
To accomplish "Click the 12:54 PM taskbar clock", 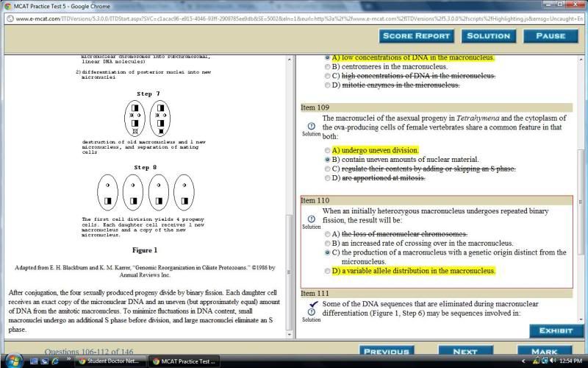I will click(x=570, y=361).
